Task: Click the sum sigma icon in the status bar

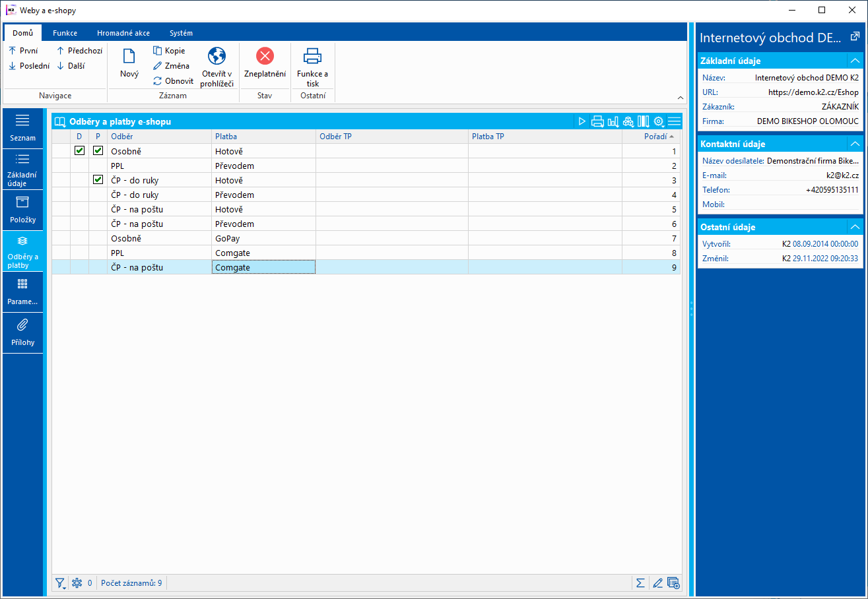Action: 640,583
